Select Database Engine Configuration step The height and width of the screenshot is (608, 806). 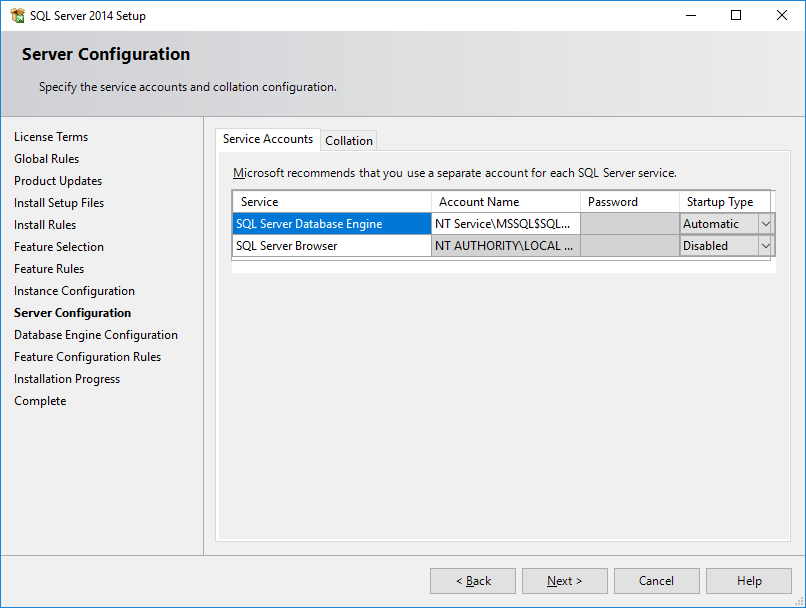click(95, 334)
